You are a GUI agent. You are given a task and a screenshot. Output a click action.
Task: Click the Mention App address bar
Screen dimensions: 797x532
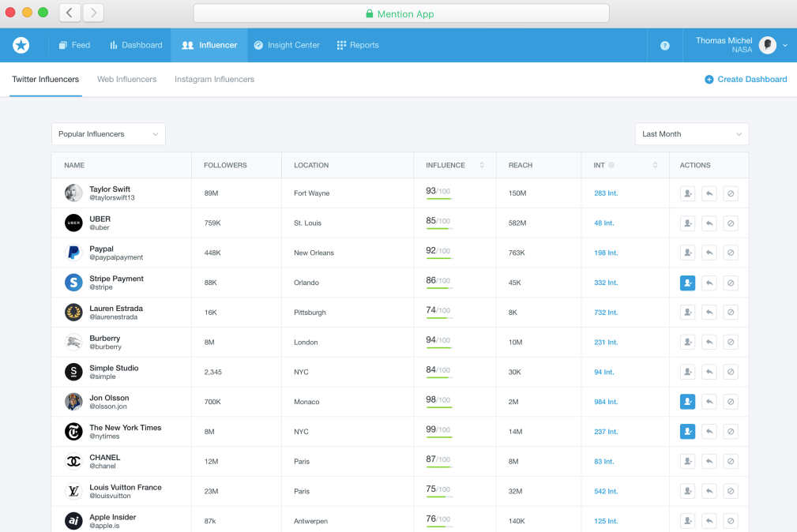401,13
